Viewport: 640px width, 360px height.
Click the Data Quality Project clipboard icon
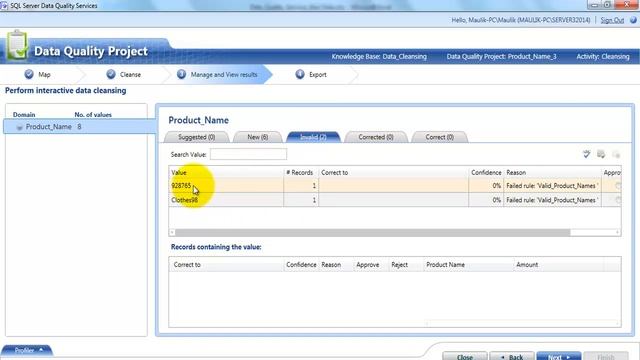coord(17,45)
